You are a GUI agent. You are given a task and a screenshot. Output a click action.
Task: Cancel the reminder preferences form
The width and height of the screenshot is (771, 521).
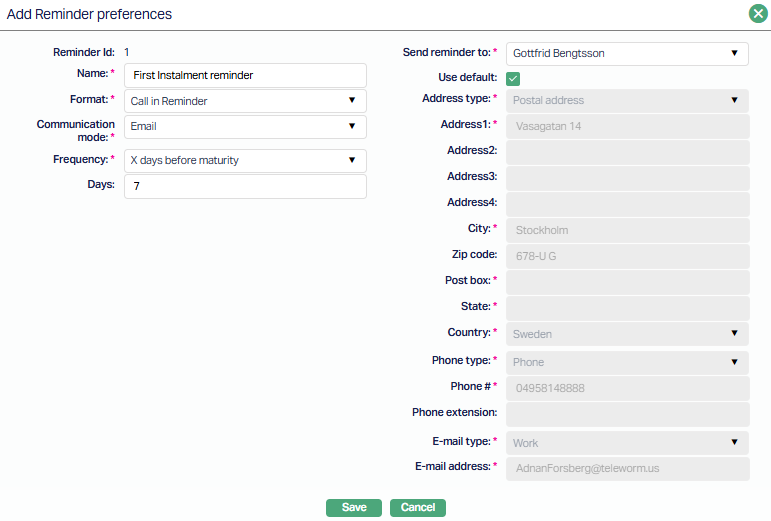(x=417, y=508)
